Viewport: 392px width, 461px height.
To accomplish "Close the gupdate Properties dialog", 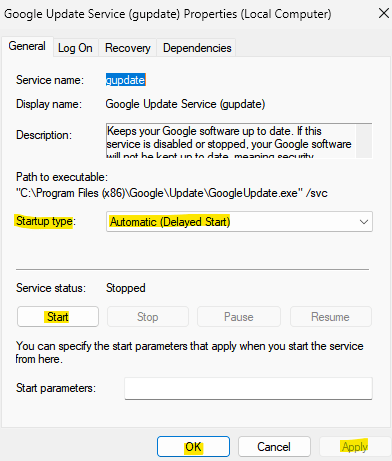I will 384,14.
